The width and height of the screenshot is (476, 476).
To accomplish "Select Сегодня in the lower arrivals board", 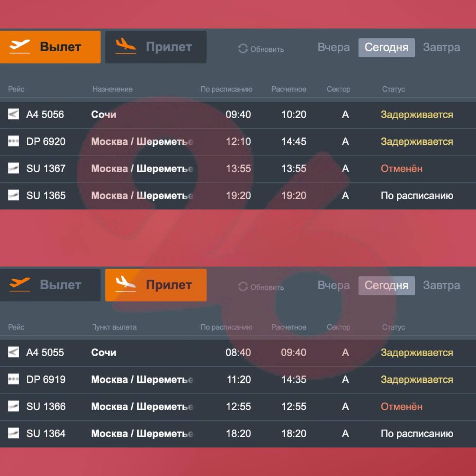I will [386, 285].
